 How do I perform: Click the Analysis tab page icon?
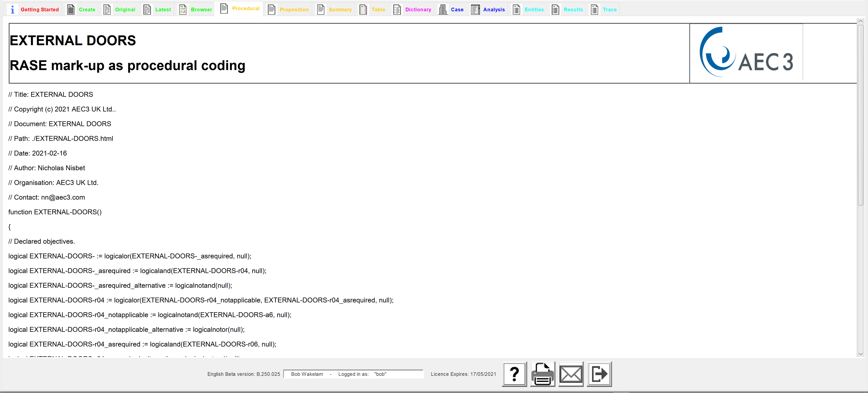476,9
